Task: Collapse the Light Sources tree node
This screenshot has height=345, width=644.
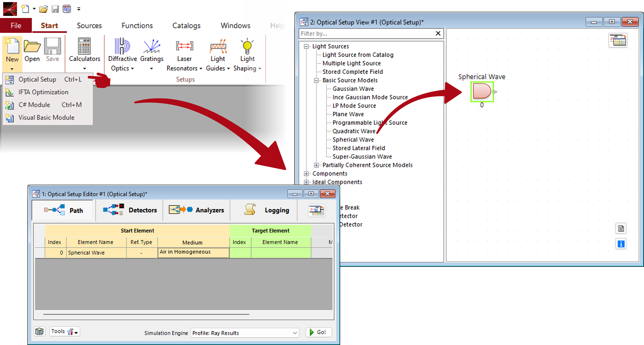Action: click(306, 46)
